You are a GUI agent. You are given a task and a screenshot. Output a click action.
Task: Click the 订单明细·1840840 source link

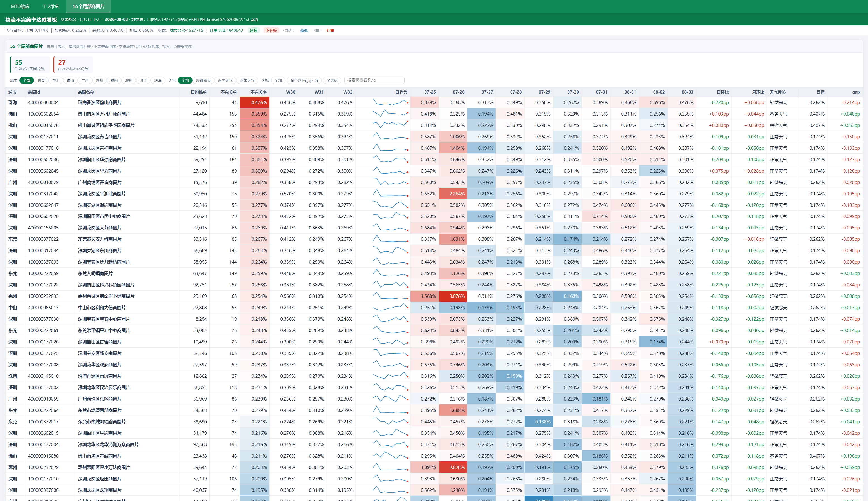(x=226, y=30)
